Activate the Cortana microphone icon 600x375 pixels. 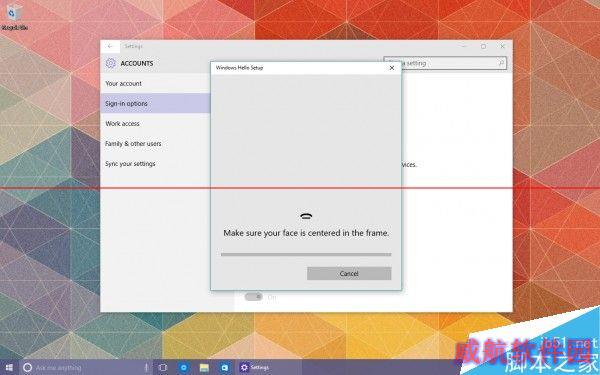[x=146, y=367]
